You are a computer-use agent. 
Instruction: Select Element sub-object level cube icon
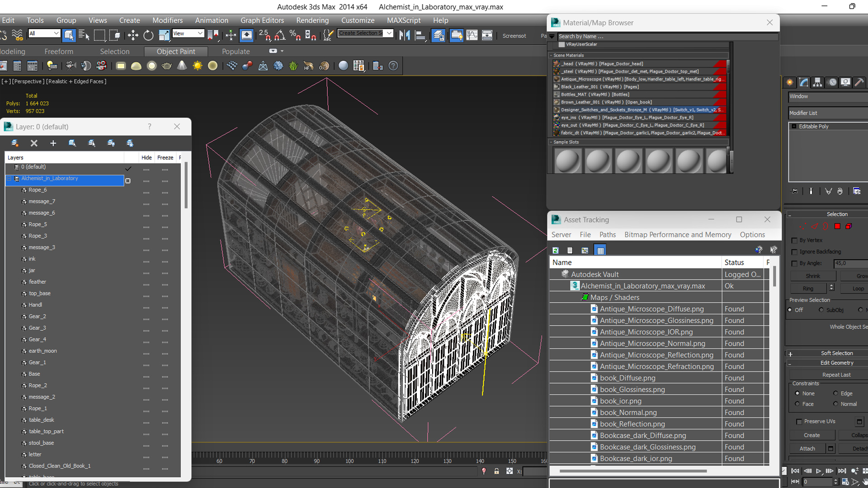click(849, 226)
